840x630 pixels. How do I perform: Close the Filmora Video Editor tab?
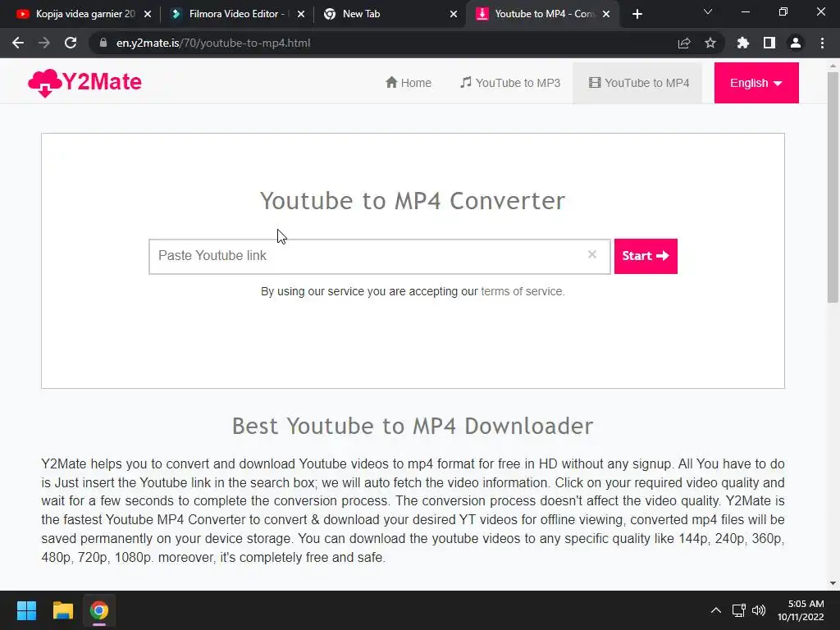301,14
